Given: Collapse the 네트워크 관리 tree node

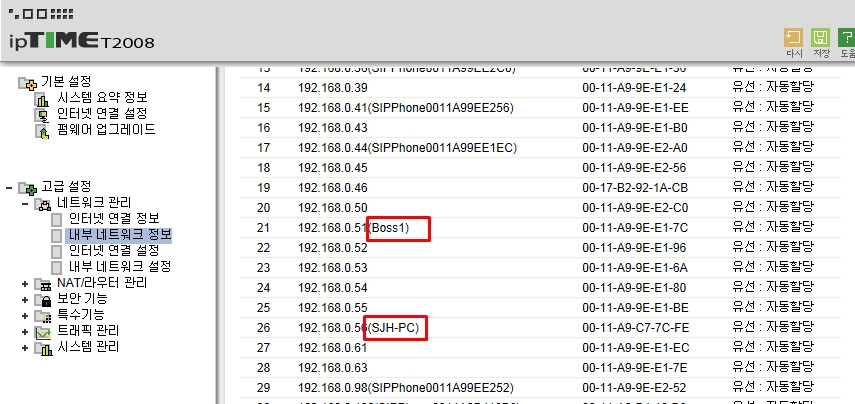Looking at the screenshot, I should [x=25, y=204].
